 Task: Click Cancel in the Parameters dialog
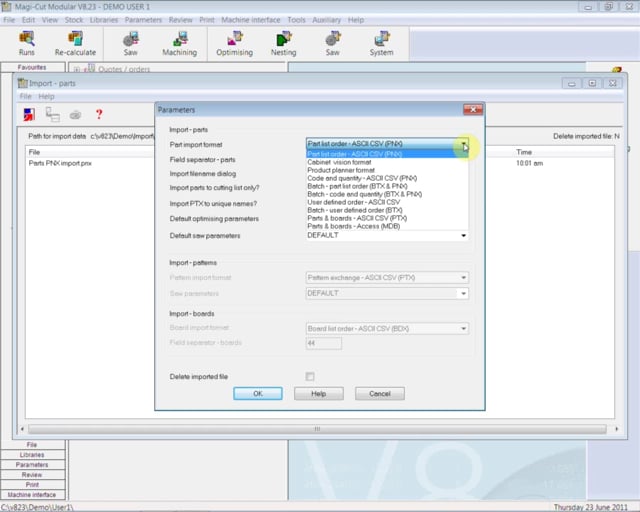click(x=380, y=394)
